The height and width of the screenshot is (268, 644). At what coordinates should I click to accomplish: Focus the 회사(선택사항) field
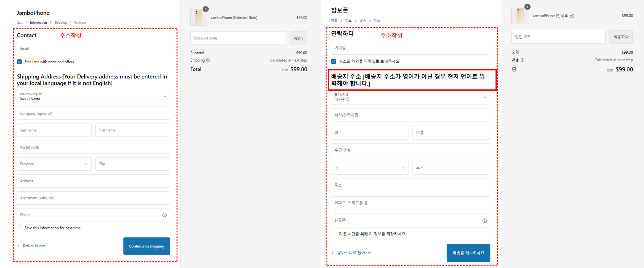411,115
